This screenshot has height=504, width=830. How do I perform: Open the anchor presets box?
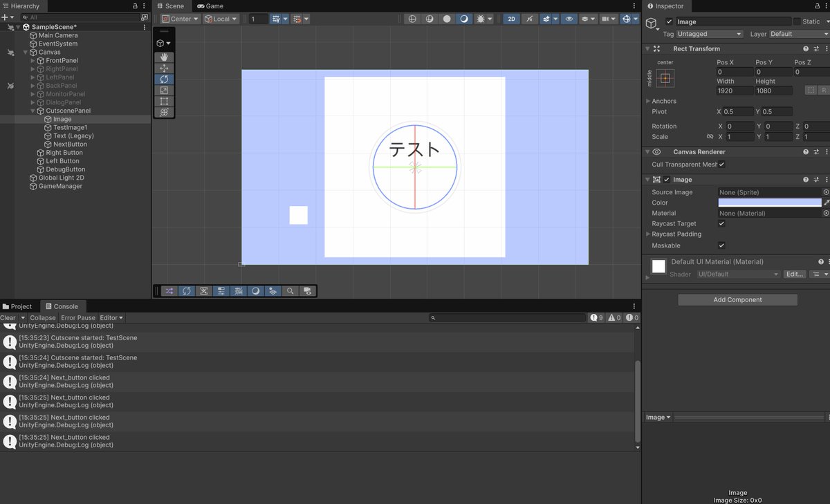coord(665,78)
